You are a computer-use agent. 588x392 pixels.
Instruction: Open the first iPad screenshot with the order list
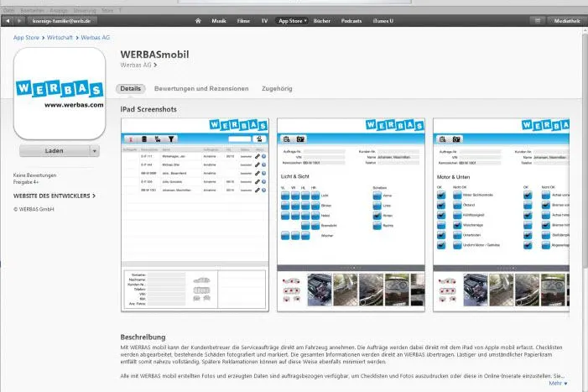[x=195, y=215]
